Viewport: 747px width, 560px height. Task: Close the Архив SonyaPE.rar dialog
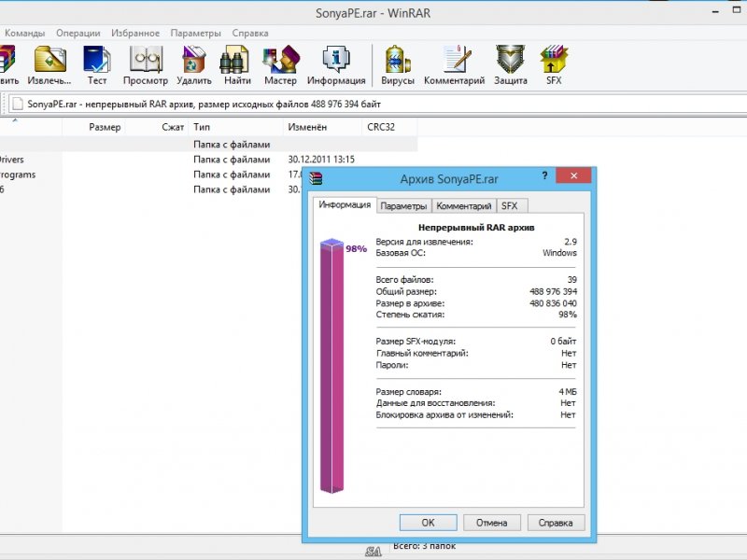(x=573, y=175)
